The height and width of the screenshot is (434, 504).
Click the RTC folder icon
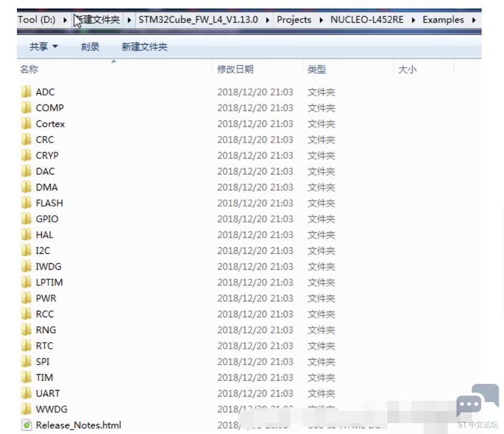[27, 345]
